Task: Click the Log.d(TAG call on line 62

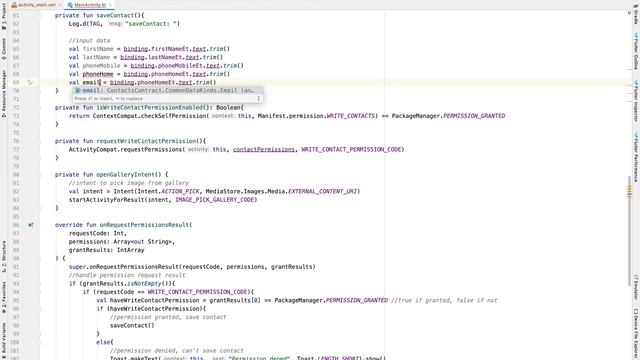Action: tap(84, 24)
